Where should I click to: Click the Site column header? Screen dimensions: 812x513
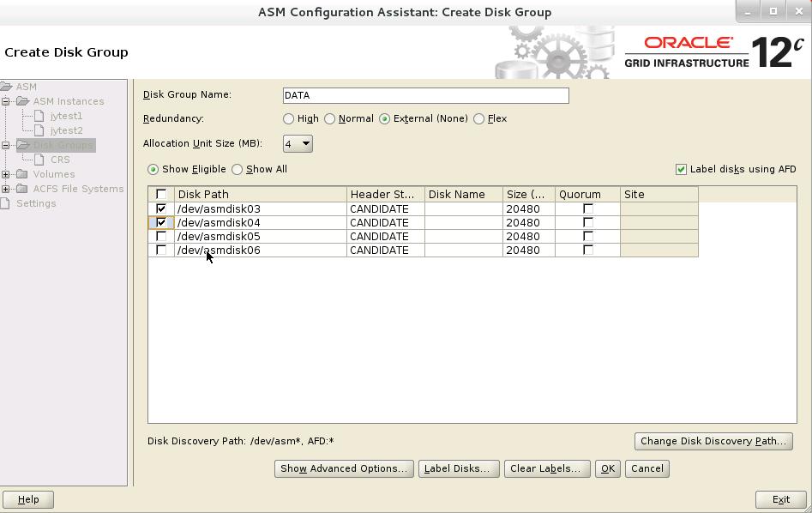[659, 195]
